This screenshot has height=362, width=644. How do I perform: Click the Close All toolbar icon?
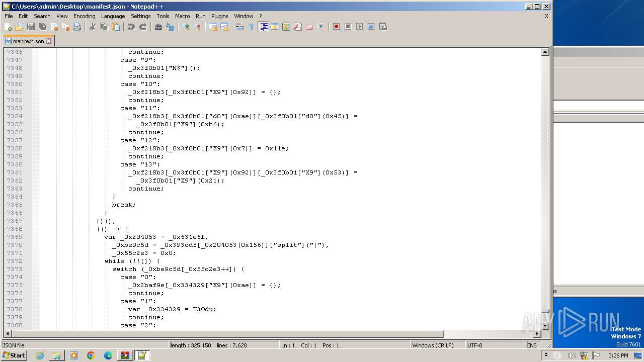tap(65, 27)
